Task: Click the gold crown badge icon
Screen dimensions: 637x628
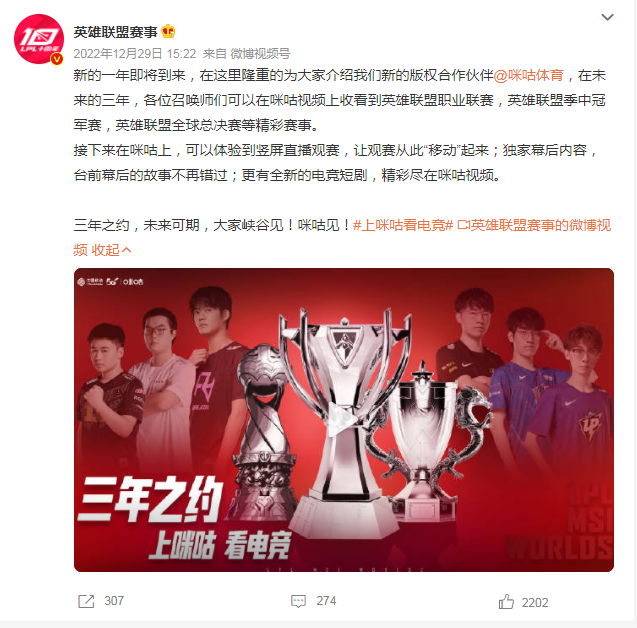Action: 168,31
